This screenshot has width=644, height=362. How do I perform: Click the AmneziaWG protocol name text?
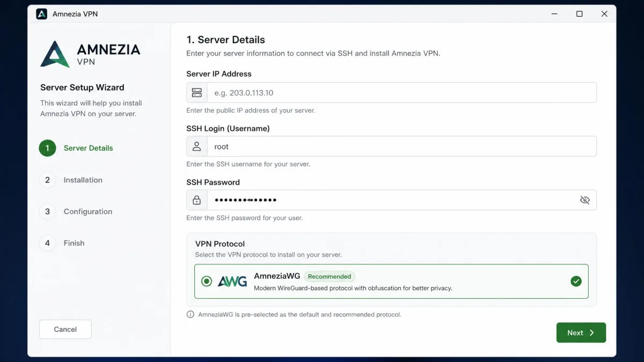click(277, 276)
